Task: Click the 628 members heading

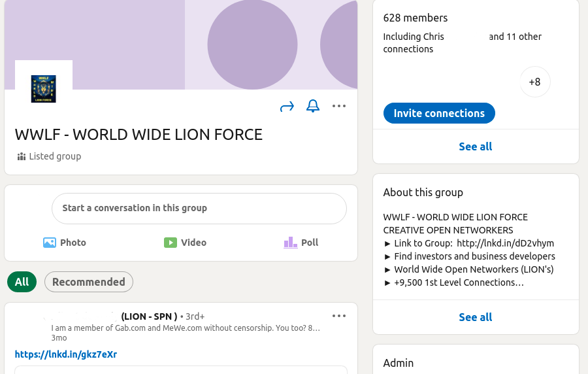Action: click(416, 18)
